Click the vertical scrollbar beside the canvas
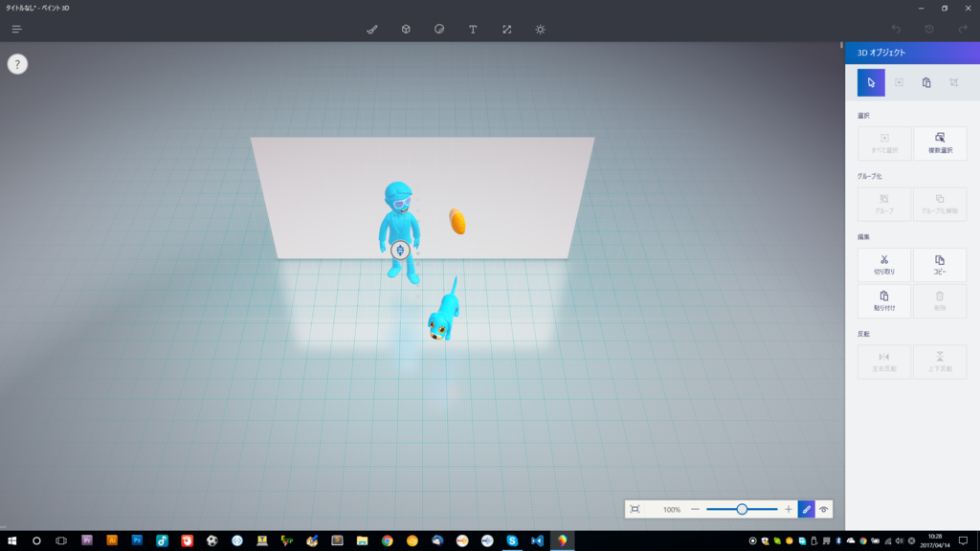 (x=841, y=45)
